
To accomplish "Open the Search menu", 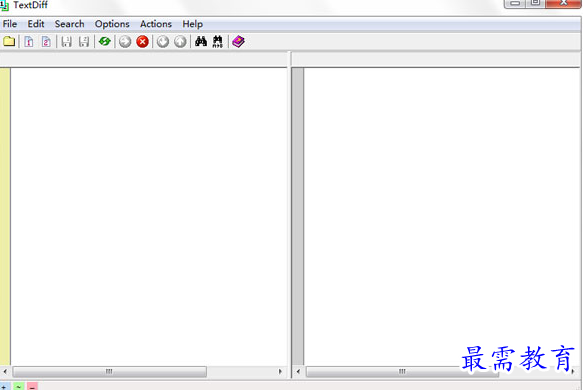I will [70, 24].
